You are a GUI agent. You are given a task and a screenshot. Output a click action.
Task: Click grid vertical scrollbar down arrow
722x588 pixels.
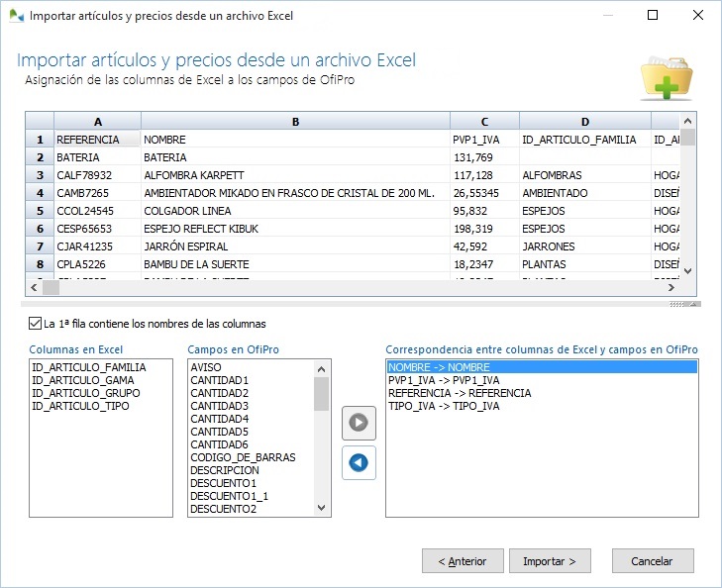(689, 271)
